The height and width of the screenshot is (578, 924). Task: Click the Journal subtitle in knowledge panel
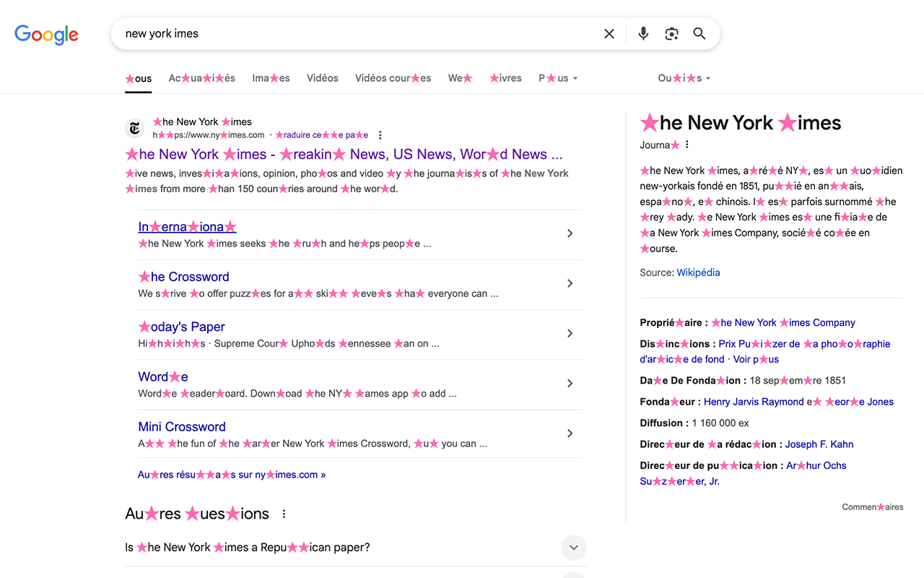(660, 144)
